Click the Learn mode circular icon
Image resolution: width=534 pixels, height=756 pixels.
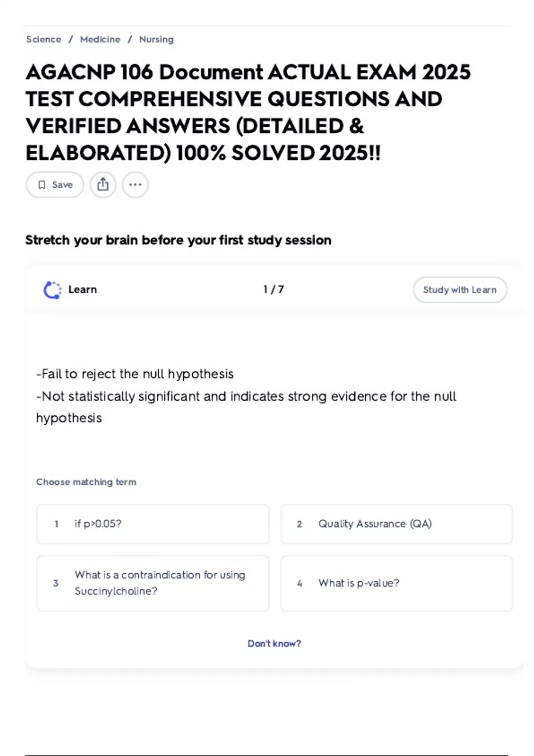pos(52,290)
